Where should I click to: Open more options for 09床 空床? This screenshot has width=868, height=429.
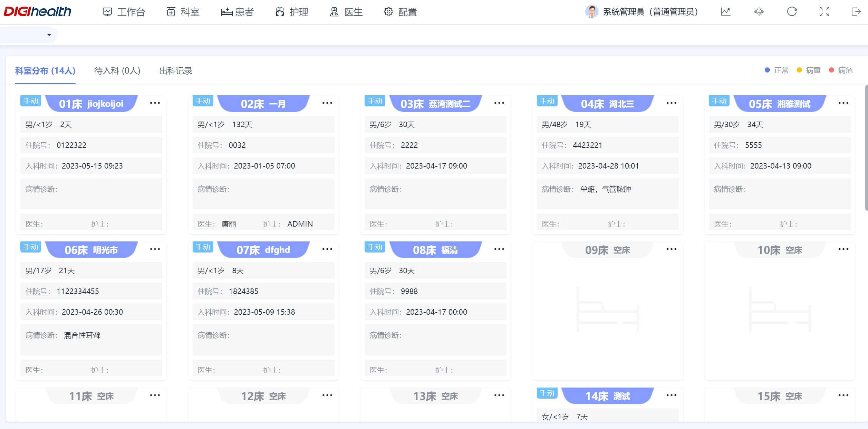pyautogui.click(x=672, y=249)
